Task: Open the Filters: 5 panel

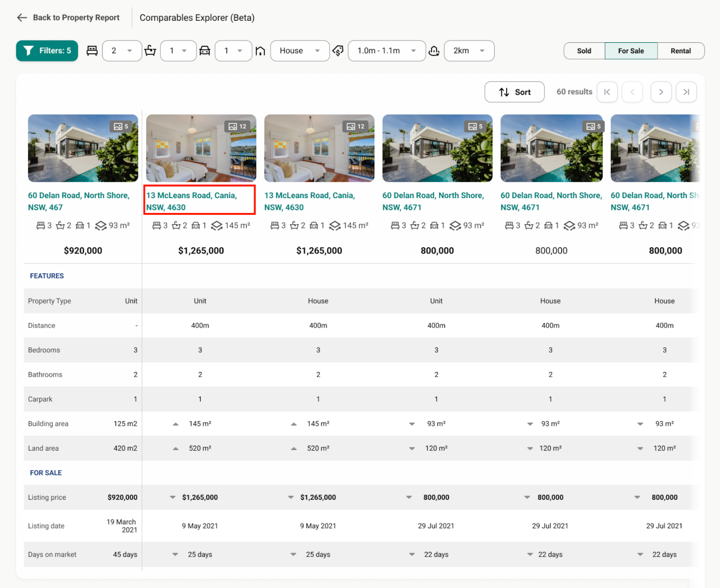Action: point(47,51)
